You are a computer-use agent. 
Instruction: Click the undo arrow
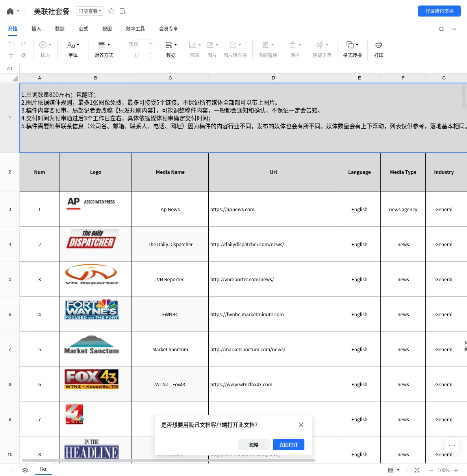pyautogui.click(x=11, y=44)
